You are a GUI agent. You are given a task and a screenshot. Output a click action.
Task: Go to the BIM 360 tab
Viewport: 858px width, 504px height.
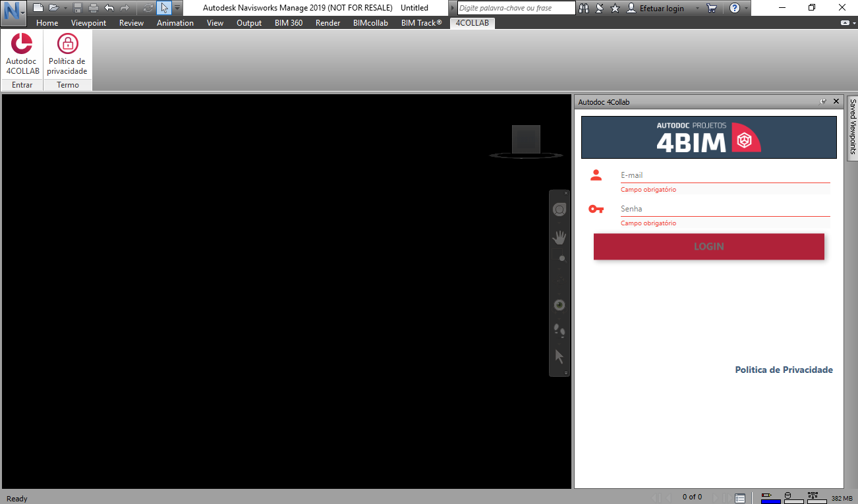tap(289, 23)
